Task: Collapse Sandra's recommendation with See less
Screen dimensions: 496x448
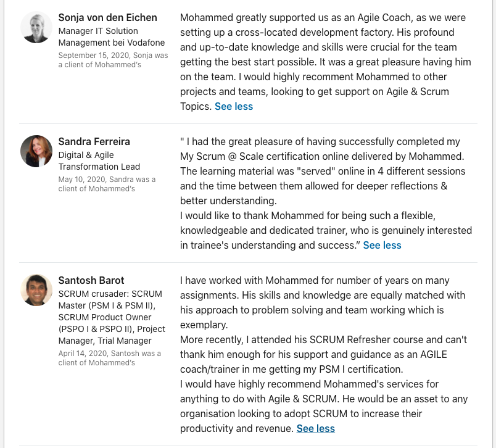Action: 382,245
